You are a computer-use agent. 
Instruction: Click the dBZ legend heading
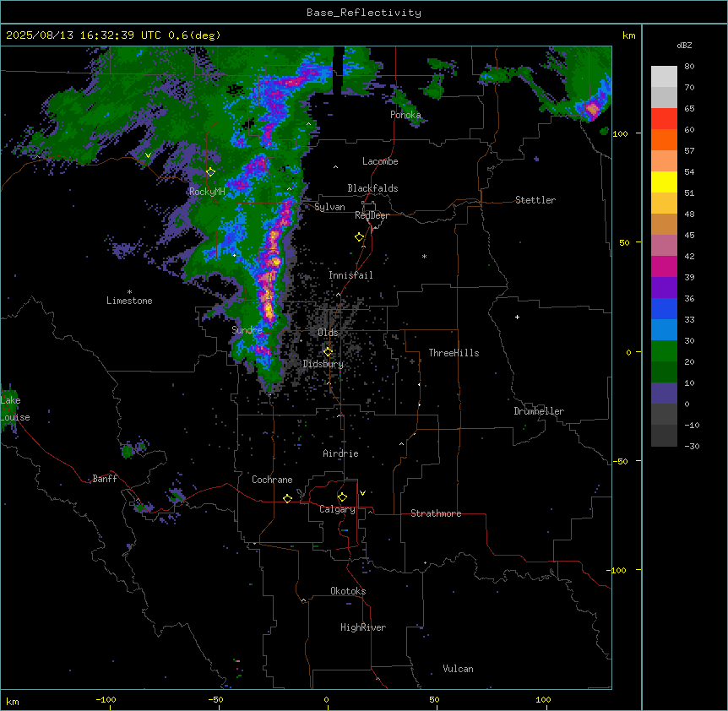(x=684, y=46)
